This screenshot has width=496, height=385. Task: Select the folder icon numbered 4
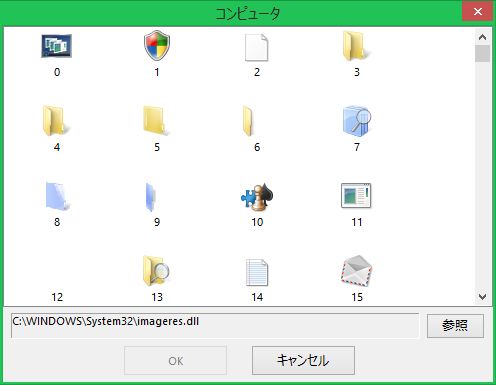[56, 121]
